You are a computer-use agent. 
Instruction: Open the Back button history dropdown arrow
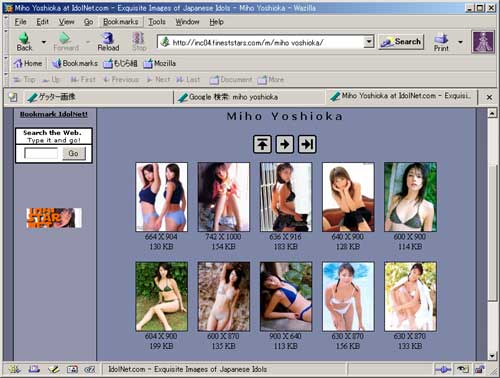click(x=44, y=42)
